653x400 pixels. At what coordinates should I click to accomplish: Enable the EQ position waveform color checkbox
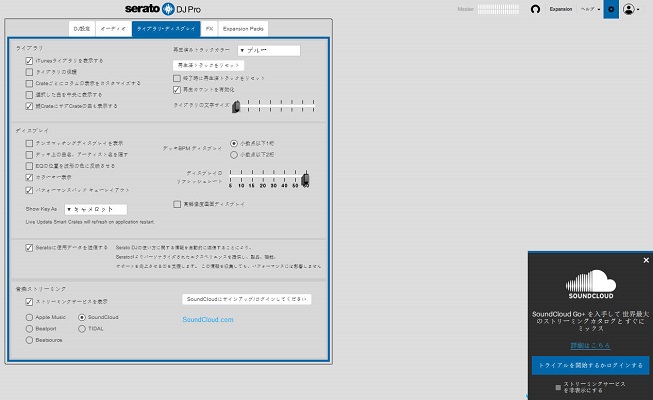pyautogui.click(x=29, y=166)
